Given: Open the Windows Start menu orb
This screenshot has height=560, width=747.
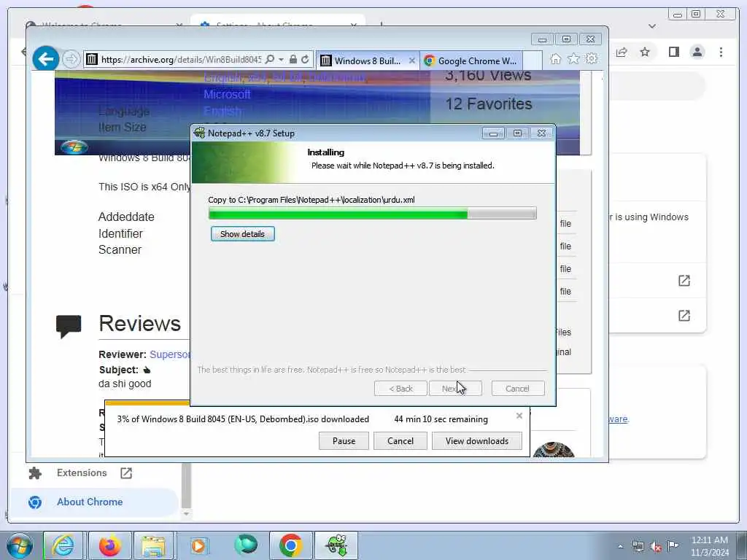Looking at the screenshot, I should tap(20, 545).
